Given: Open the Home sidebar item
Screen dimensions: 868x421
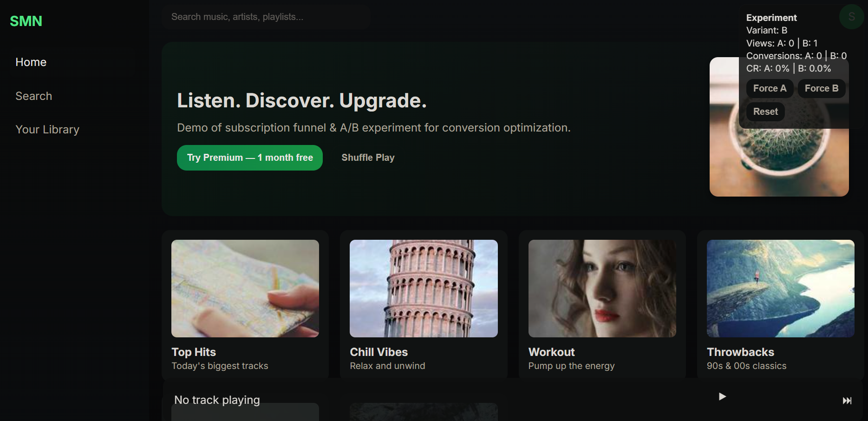Looking at the screenshot, I should [x=31, y=62].
